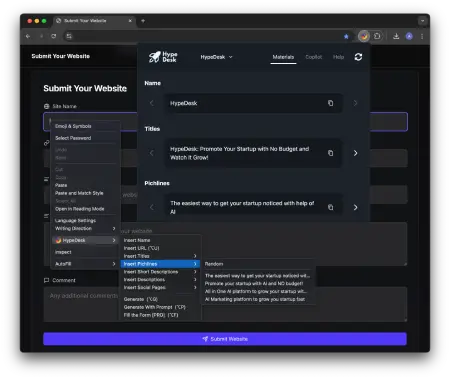
Task: Select the highlighted Insert Pichlines item
Action: point(160,264)
